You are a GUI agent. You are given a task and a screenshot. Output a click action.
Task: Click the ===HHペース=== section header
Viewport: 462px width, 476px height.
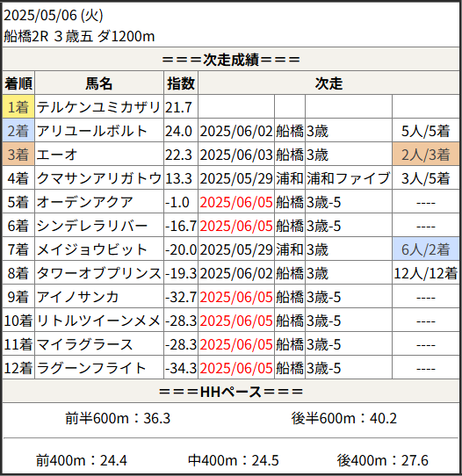click(231, 392)
